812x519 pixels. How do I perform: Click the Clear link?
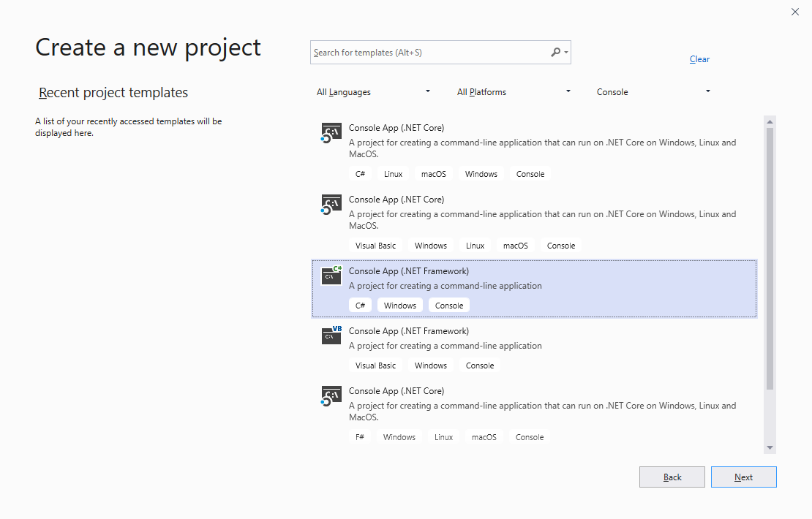pyautogui.click(x=699, y=59)
